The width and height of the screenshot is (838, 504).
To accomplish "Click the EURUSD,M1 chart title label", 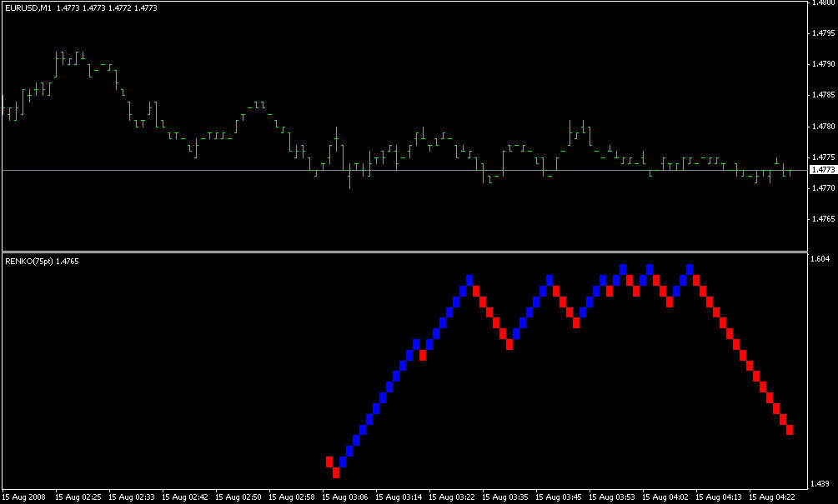I will click(x=28, y=8).
